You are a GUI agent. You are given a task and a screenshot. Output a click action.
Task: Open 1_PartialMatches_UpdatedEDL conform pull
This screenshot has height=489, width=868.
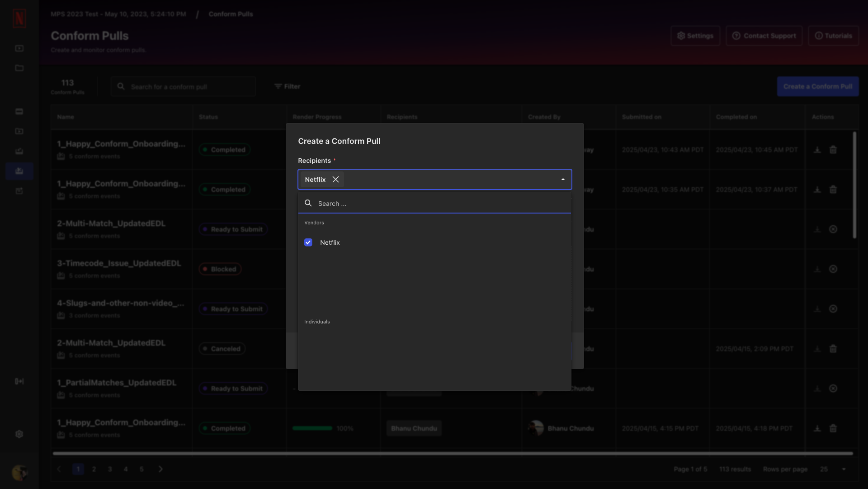[117, 383]
